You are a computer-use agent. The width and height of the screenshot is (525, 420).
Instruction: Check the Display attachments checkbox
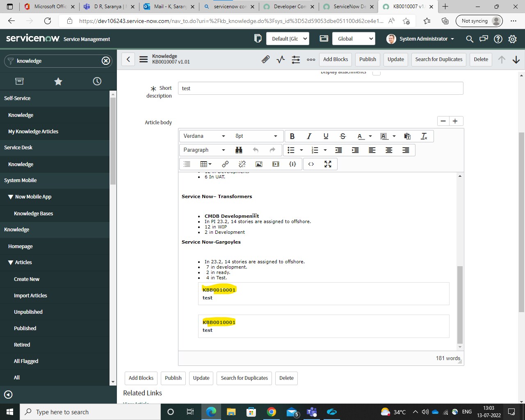coord(375,71)
